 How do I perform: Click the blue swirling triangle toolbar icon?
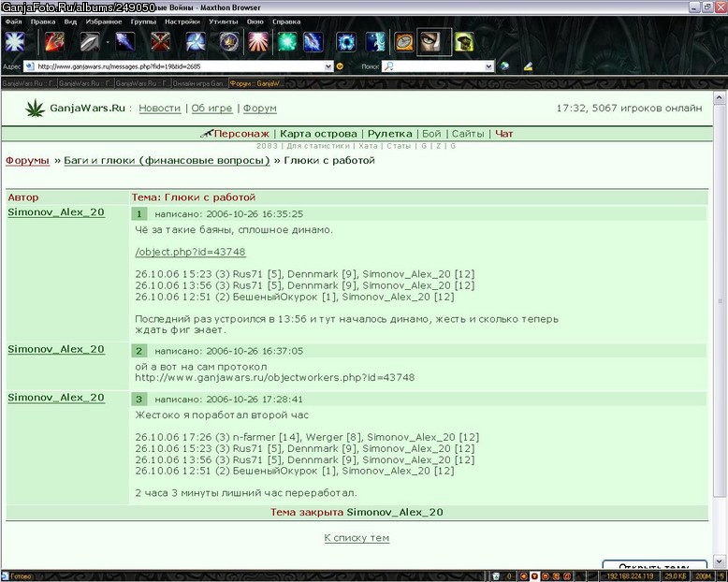click(196, 42)
